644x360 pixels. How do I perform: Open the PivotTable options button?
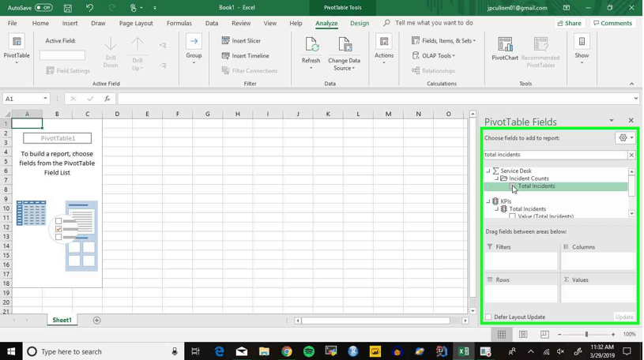(x=17, y=48)
